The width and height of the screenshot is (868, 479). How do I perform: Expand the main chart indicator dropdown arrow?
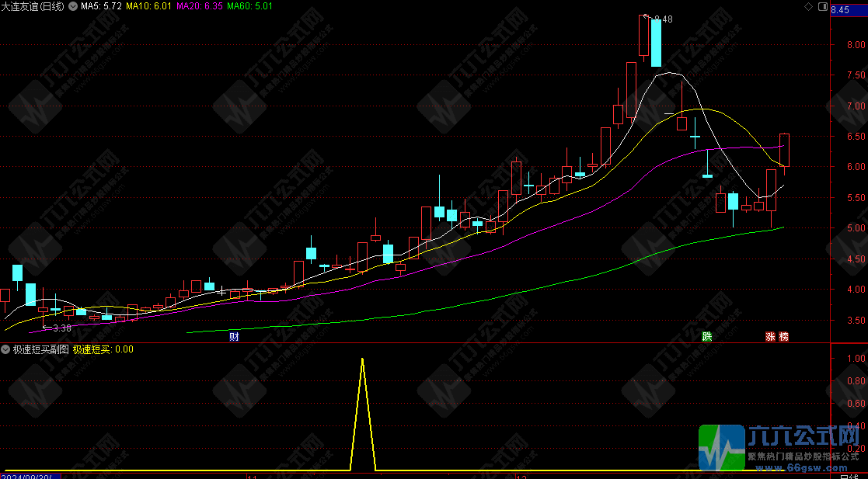tap(73, 6)
